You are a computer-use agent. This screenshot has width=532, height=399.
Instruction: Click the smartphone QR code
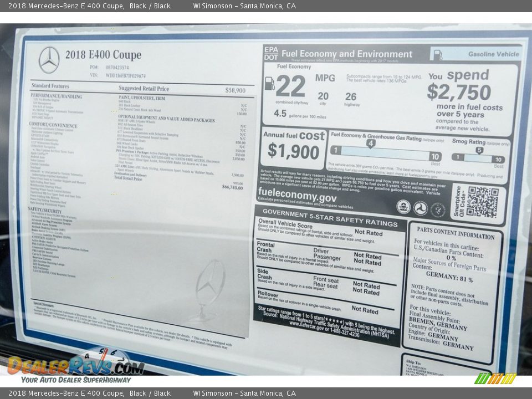(482, 202)
